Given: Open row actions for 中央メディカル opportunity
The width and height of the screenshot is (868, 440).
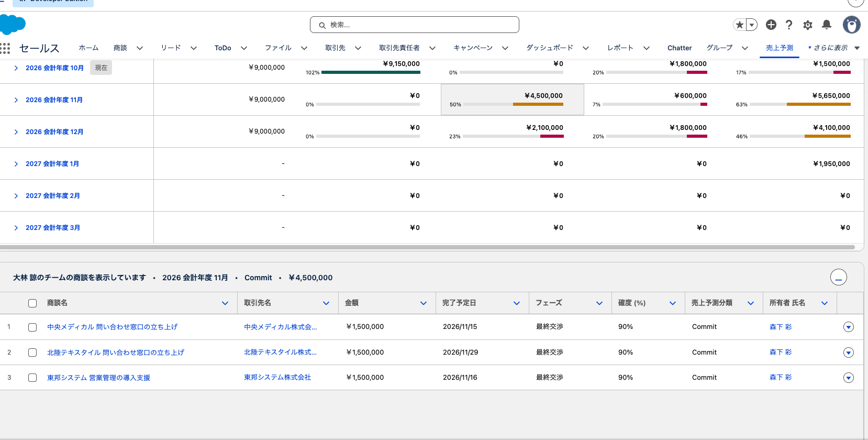Looking at the screenshot, I should [x=849, y=327].
